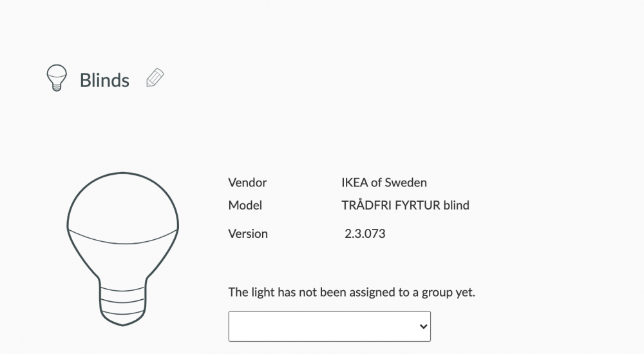The height and width of the screenshot is (354, 644).
Task: Click the word 'blind' after FYRTUR
Action: [x=457, y=206]
